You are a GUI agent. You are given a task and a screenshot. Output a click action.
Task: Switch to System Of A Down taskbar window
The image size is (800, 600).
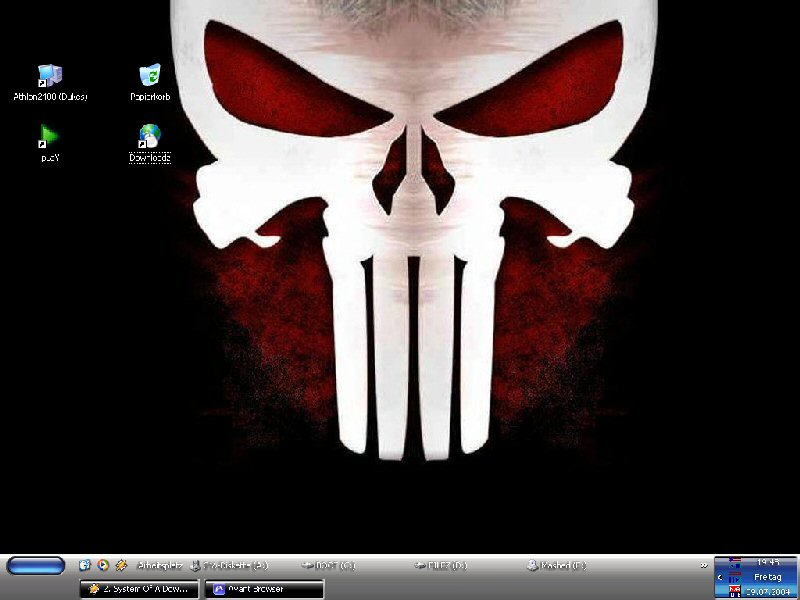[x=139, y=589]
